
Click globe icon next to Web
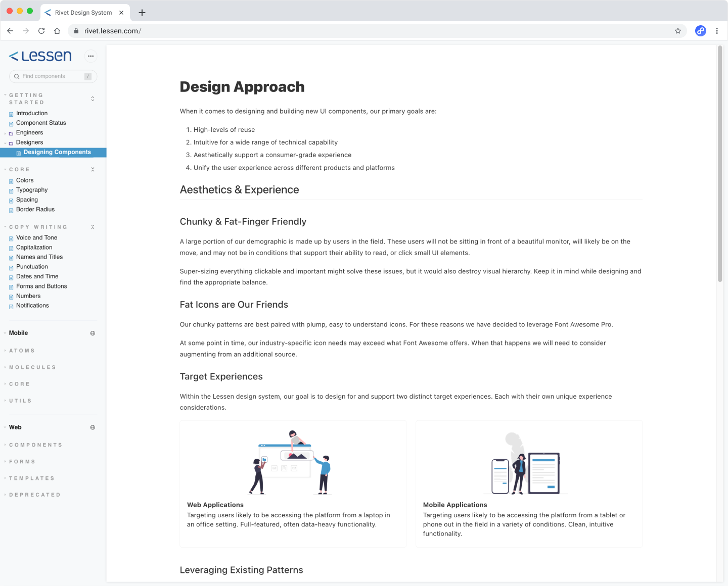pyautogui.click(x=93, y=427)
